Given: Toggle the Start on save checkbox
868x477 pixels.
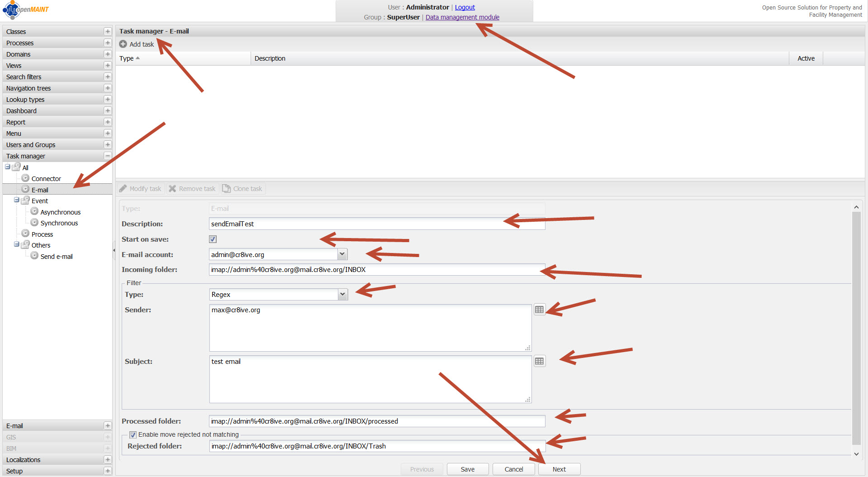Looking at the screenshot, I should pos(213,239).
